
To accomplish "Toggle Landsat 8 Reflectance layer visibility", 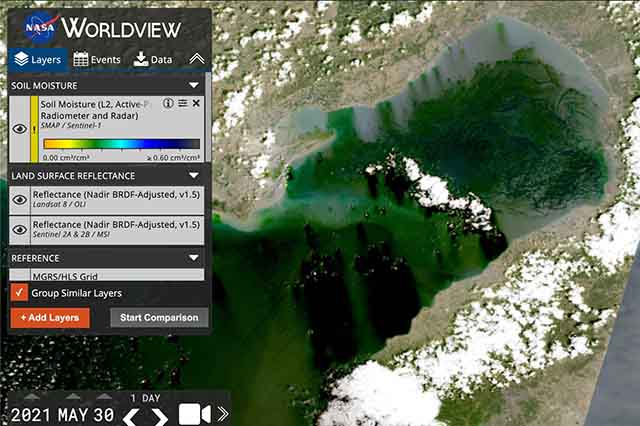I will click(19, 199).
